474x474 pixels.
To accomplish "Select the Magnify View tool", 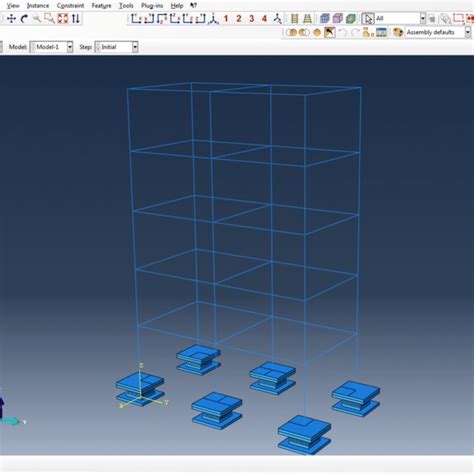I will point(37,19).
